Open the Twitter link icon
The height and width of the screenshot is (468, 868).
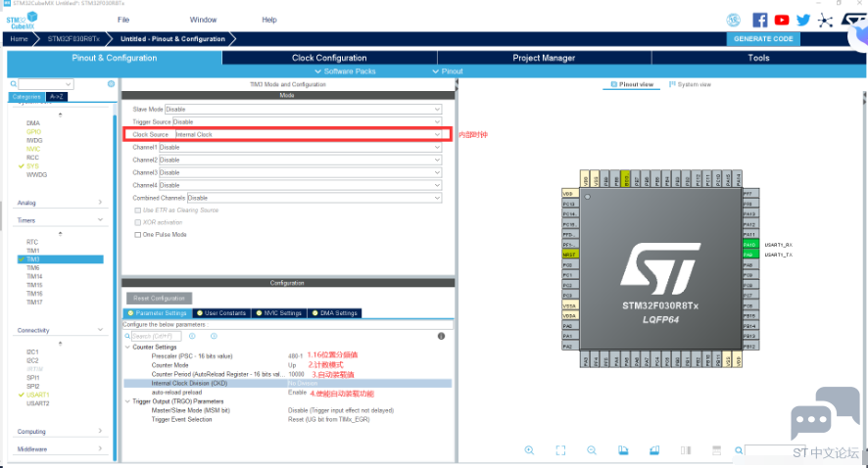pyautogui.click(x=803, y=21)
